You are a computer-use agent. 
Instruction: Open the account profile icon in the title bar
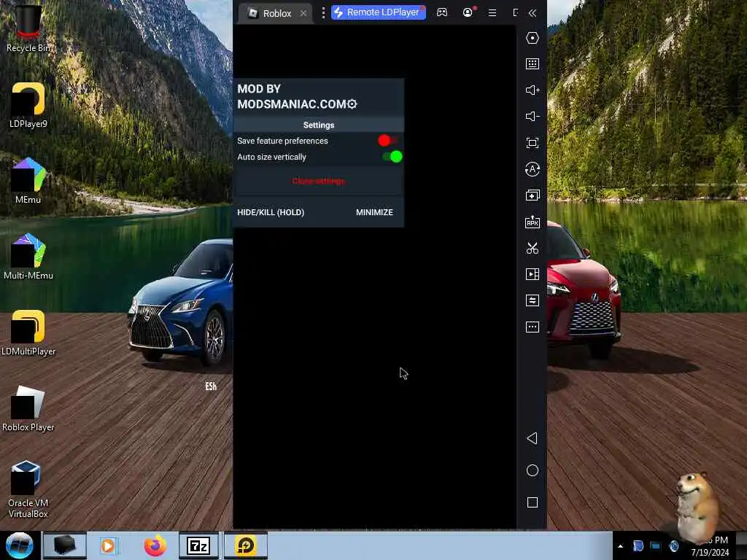[x=468, y=12]
